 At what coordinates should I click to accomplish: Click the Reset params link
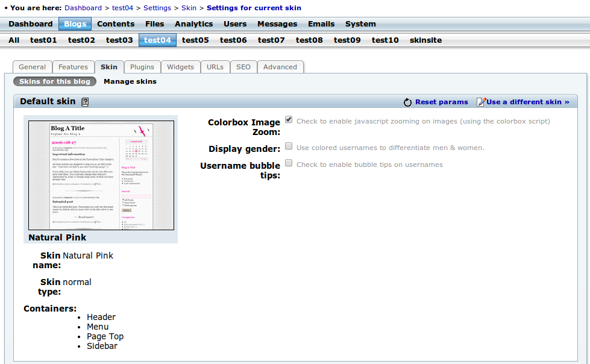pos(442,102)
